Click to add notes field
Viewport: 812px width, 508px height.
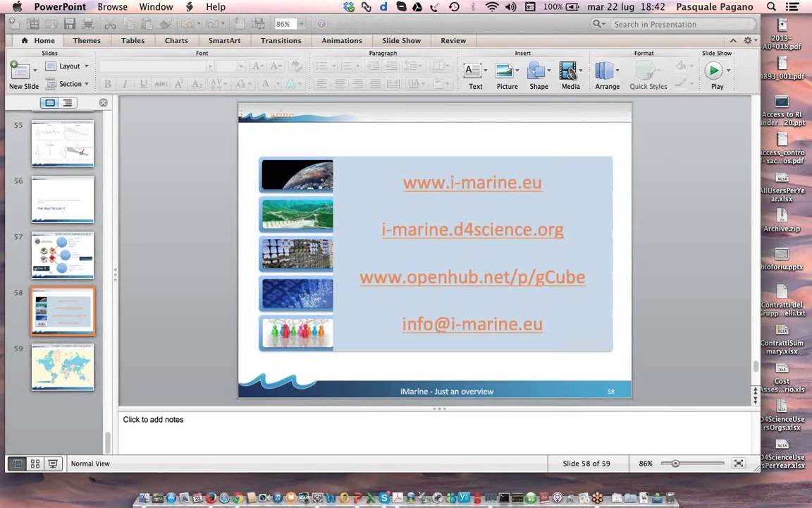pyautogui.click(x=435, y=433)
